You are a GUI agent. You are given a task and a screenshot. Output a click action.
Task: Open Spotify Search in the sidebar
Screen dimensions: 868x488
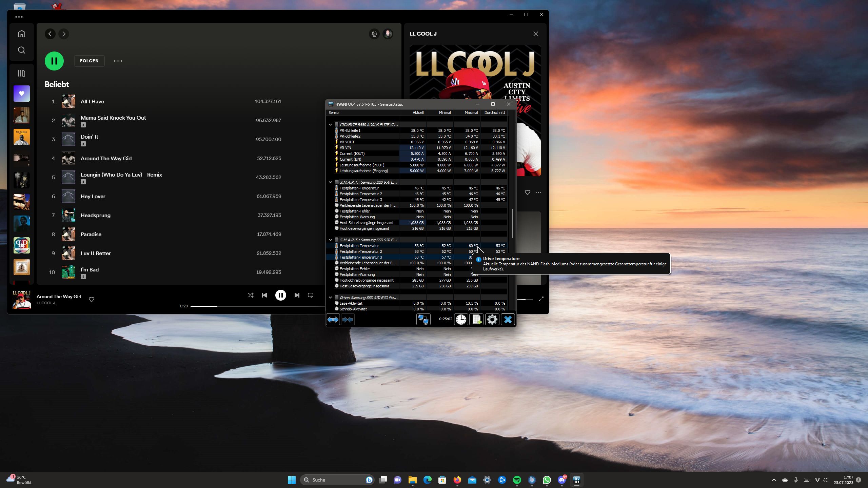22,50
